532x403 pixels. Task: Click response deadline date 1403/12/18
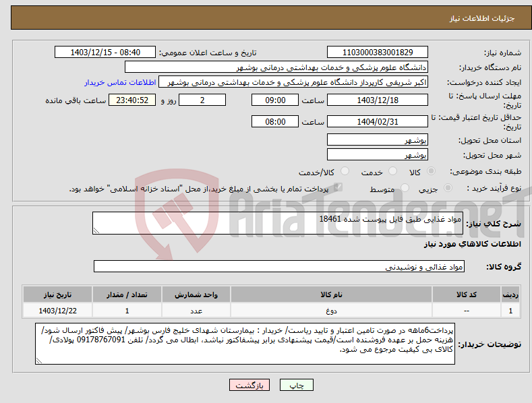(378, 100)
